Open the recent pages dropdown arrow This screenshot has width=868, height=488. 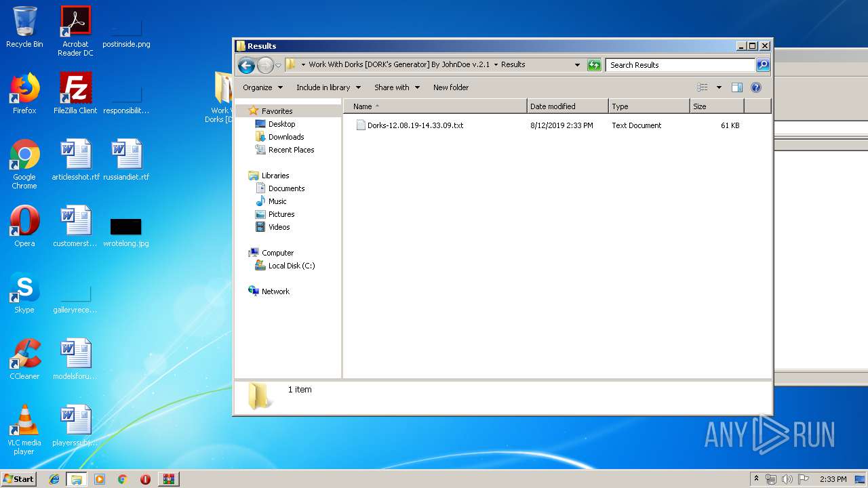click(x=278, y=66)
